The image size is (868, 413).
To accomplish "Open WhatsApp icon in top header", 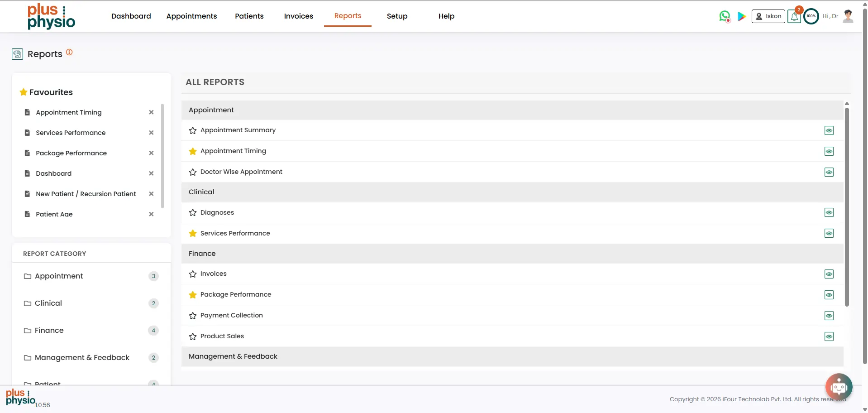I will [x=725, y=16].
